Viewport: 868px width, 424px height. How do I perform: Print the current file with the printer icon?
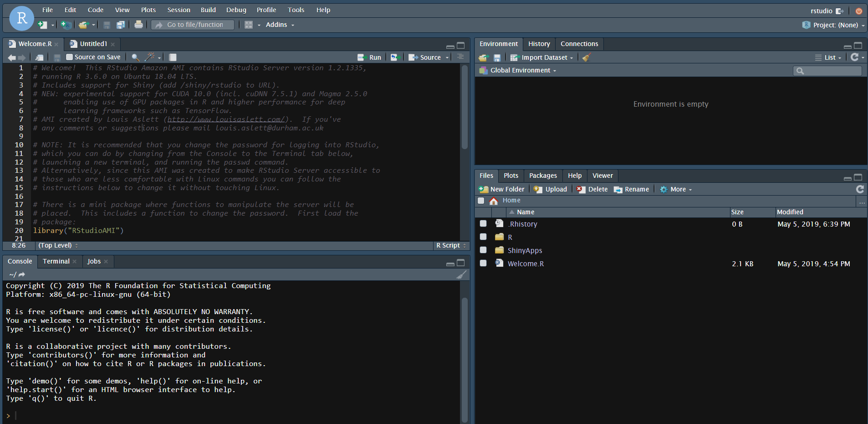138,25
